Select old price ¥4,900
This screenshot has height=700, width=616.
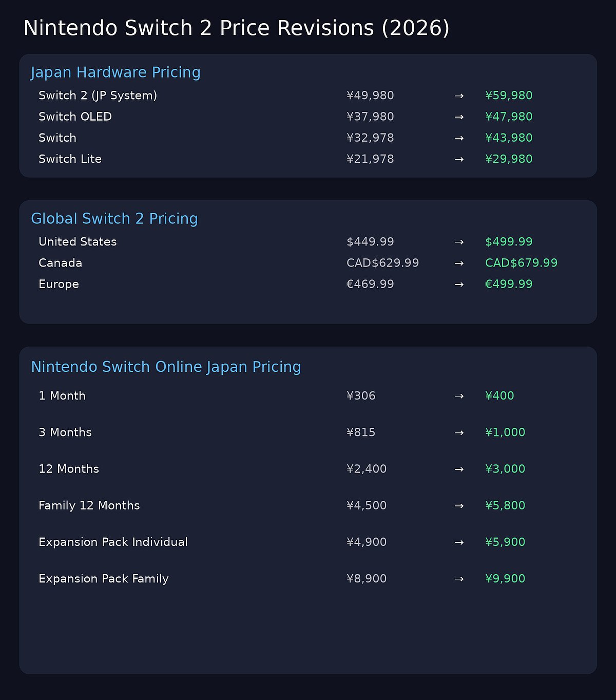367,542
